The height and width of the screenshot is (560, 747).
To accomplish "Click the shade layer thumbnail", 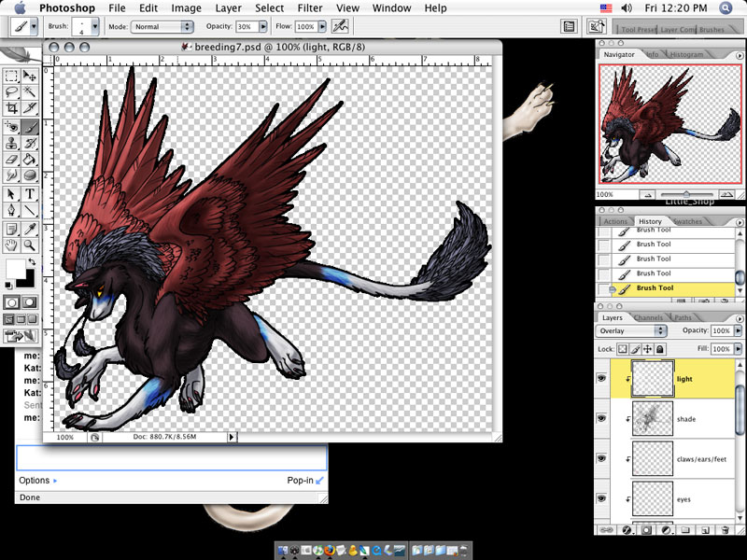I will click(652, 418).
